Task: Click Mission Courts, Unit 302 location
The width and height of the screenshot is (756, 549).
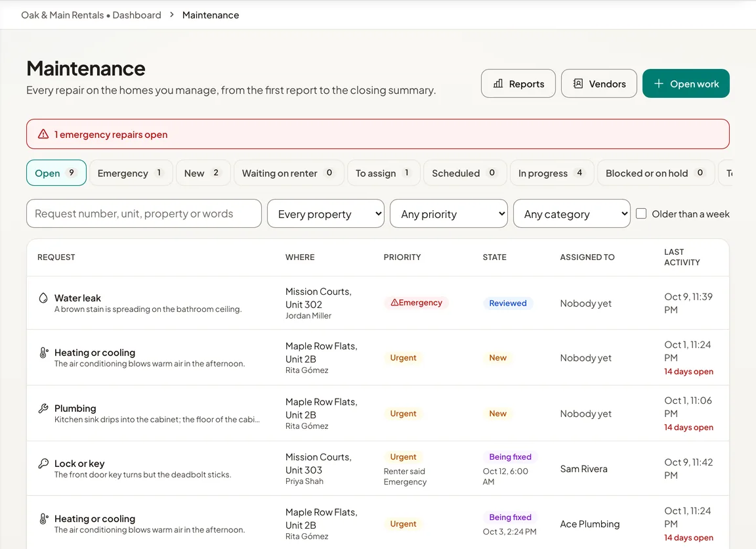Action: coord(318,297)
